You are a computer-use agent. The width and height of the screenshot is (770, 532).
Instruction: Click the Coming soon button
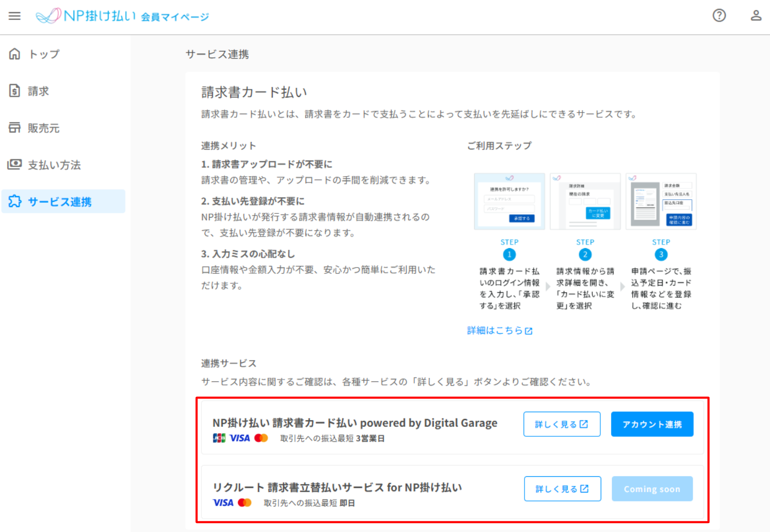point(652,489)
